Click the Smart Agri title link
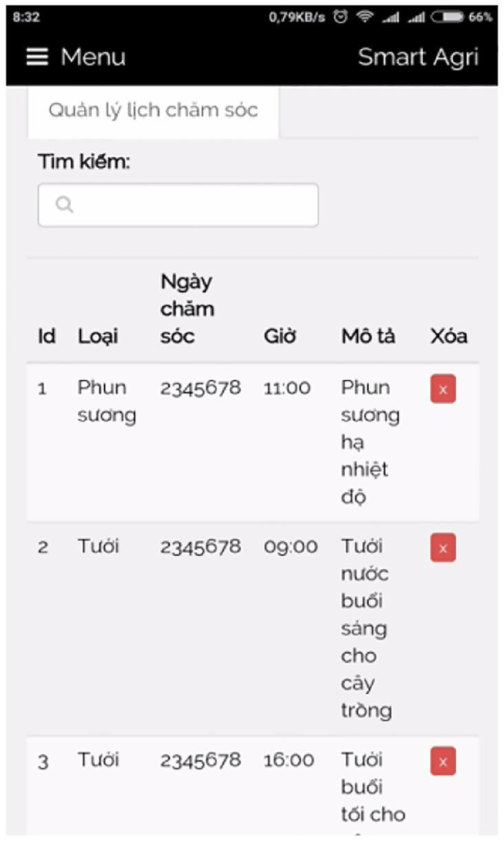 click(417, 57)
